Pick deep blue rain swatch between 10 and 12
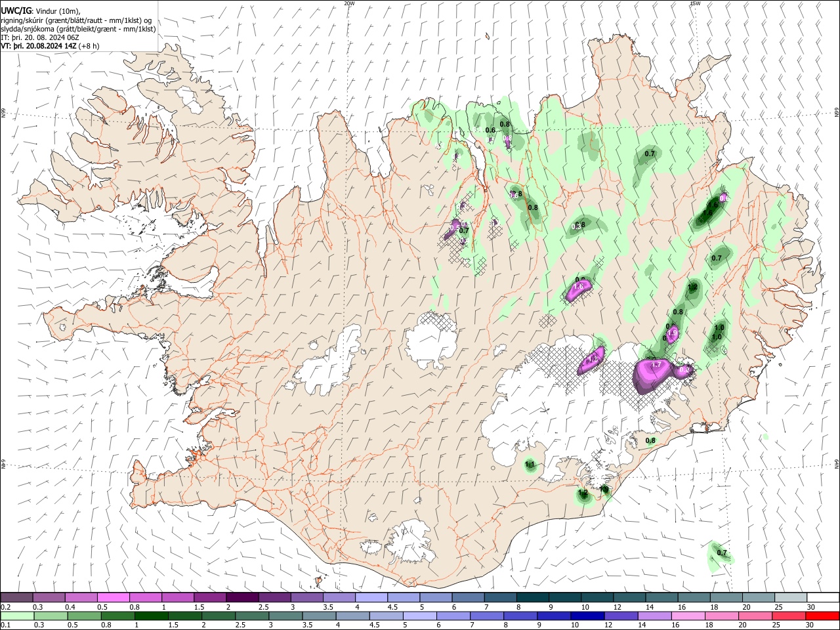840x630 pixels. tap(587, 616)
